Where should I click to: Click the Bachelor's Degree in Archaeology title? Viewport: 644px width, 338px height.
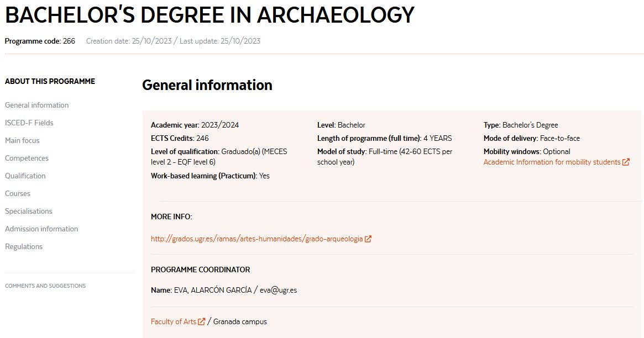210,15
